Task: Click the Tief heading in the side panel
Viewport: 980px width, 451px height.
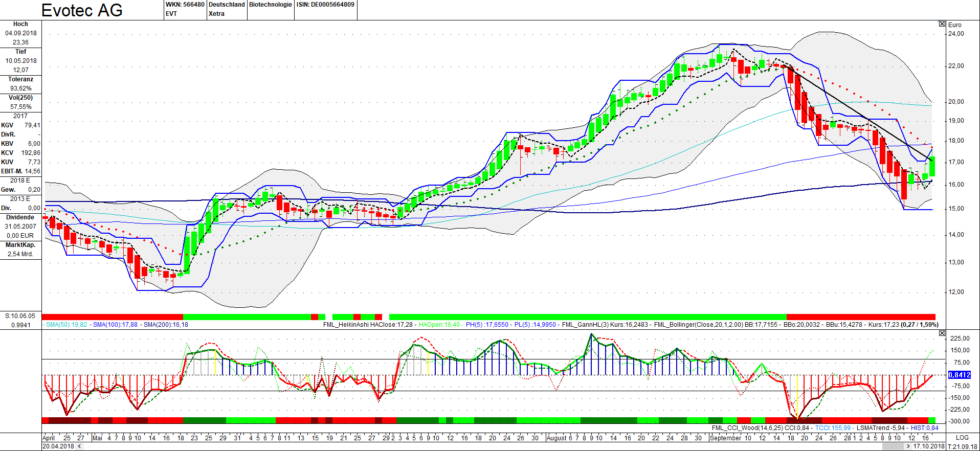Action: pos(20,52)
